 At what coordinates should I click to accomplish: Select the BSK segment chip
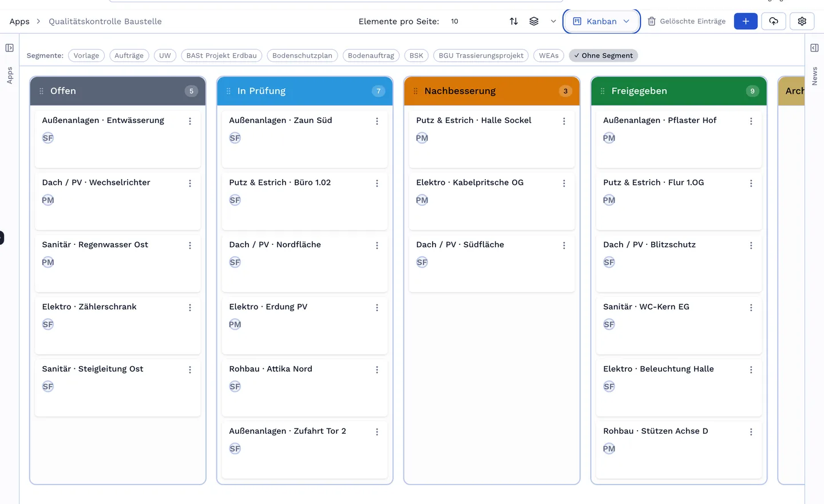coord(417,55)
